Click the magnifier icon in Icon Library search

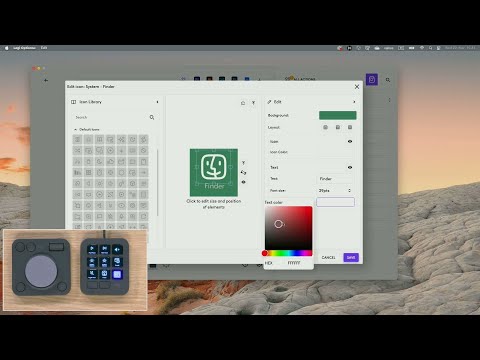(152, 117)
